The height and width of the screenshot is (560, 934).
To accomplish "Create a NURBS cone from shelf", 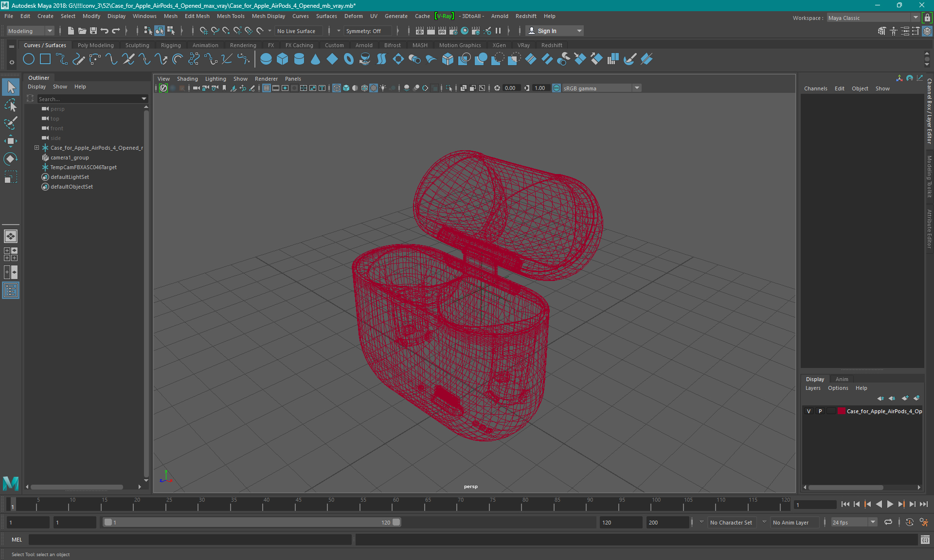I will click(316, 59).
